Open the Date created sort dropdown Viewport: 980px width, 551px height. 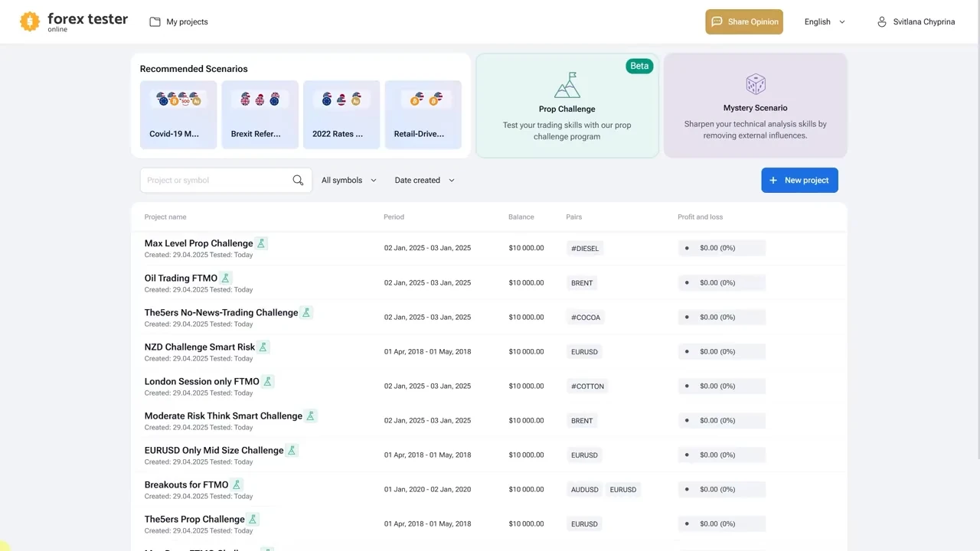point(424,181)
